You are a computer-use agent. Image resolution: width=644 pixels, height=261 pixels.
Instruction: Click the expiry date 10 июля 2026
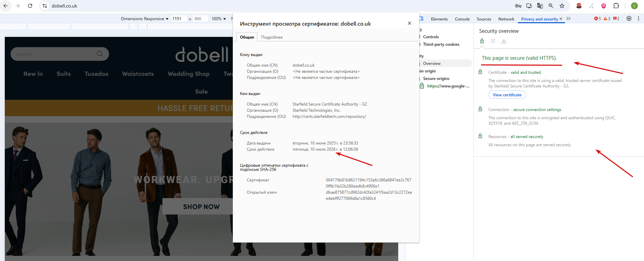[x=325, y=149]
